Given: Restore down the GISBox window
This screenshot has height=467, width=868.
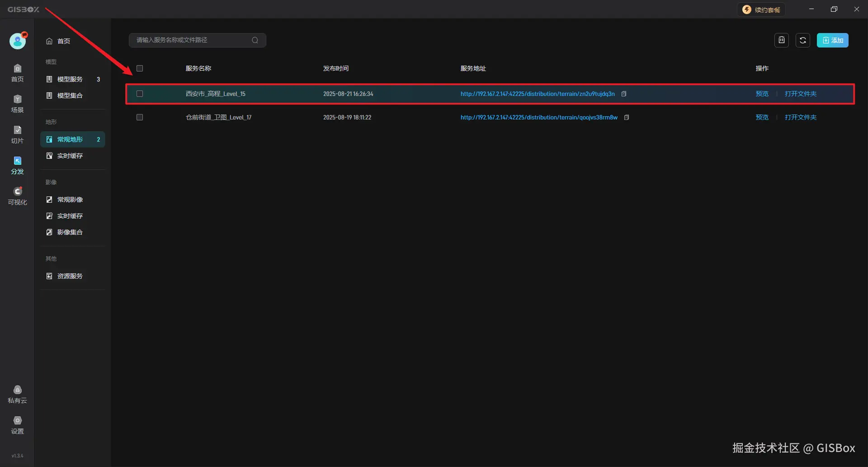Looking at the screenshot, I should click(x=834, y=9).
